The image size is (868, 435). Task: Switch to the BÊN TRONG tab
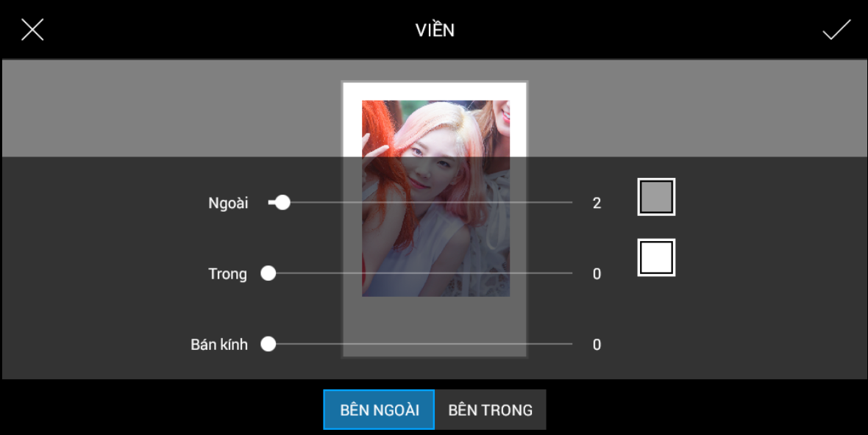pos(491,410)
